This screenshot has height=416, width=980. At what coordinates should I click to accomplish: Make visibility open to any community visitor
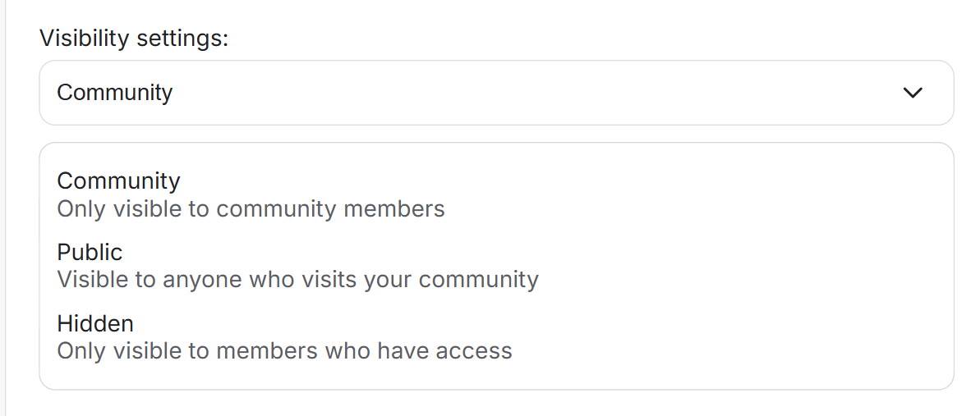pos(296,266)
